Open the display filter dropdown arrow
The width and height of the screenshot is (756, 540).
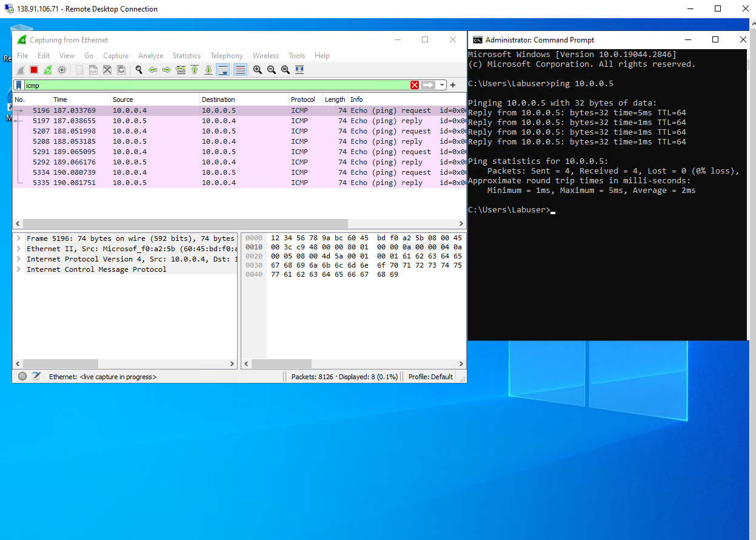point(441,85)
